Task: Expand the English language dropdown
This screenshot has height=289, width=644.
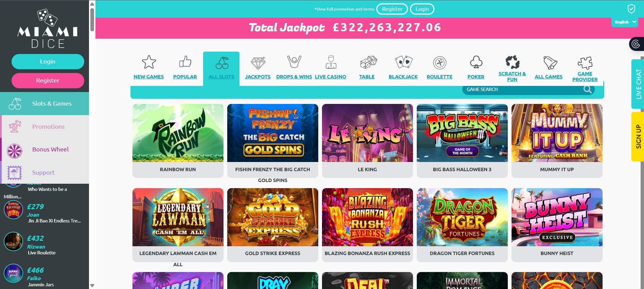Action: click(625, 22)
